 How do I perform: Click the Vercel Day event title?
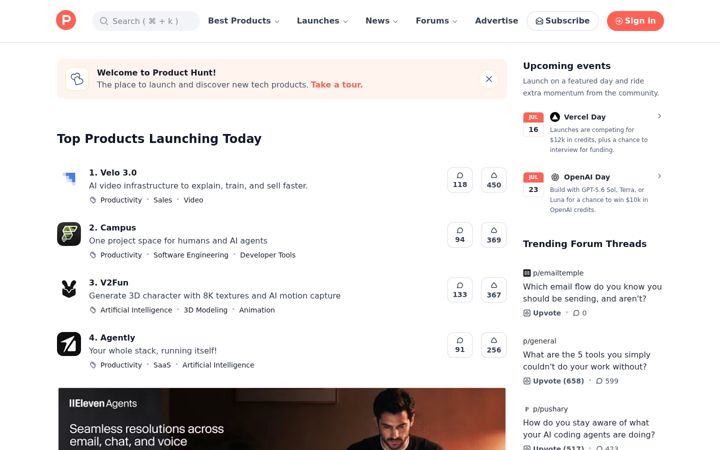point(585,117)
